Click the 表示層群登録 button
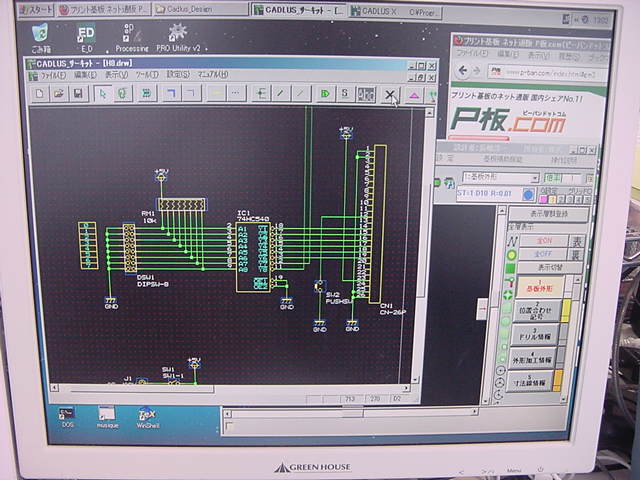This screenshot has width=640, height=480. tap(549, 214)
